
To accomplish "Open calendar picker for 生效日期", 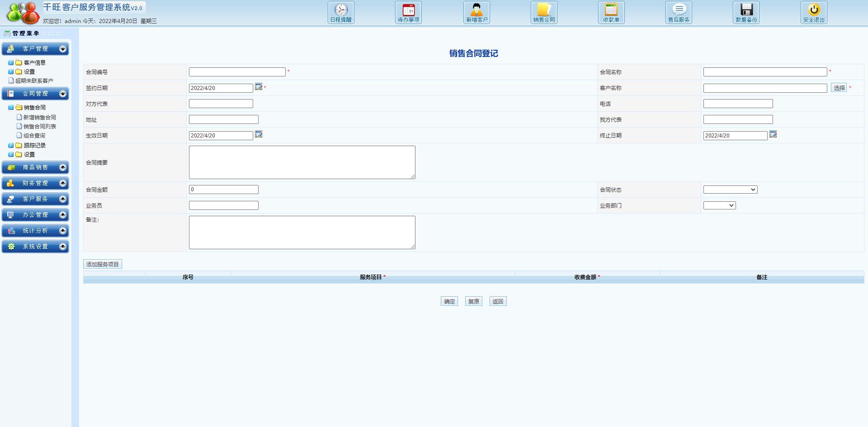I will [x=259, y=134].
